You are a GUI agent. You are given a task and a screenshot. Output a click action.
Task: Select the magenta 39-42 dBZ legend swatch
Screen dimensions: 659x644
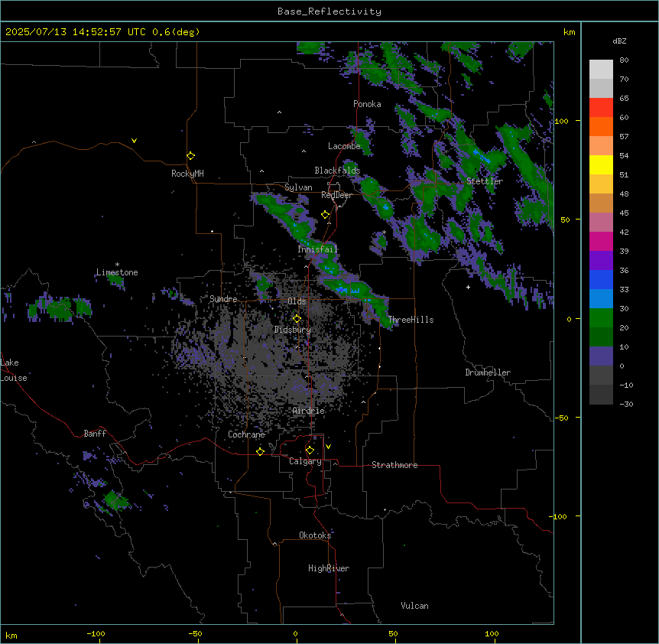(x=601, y=241)
